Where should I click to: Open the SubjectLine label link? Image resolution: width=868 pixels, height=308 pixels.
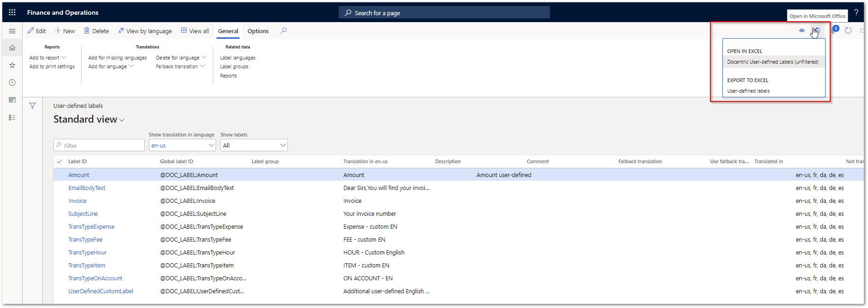point(83,213)
